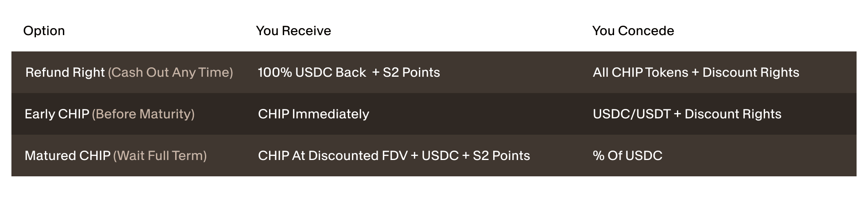The width and height of the screenshot is (868, 200).
Task: Click "USDC" in Matured CHIP's You Receive cell
Action: pyautogui.click(x=440, y=156)
